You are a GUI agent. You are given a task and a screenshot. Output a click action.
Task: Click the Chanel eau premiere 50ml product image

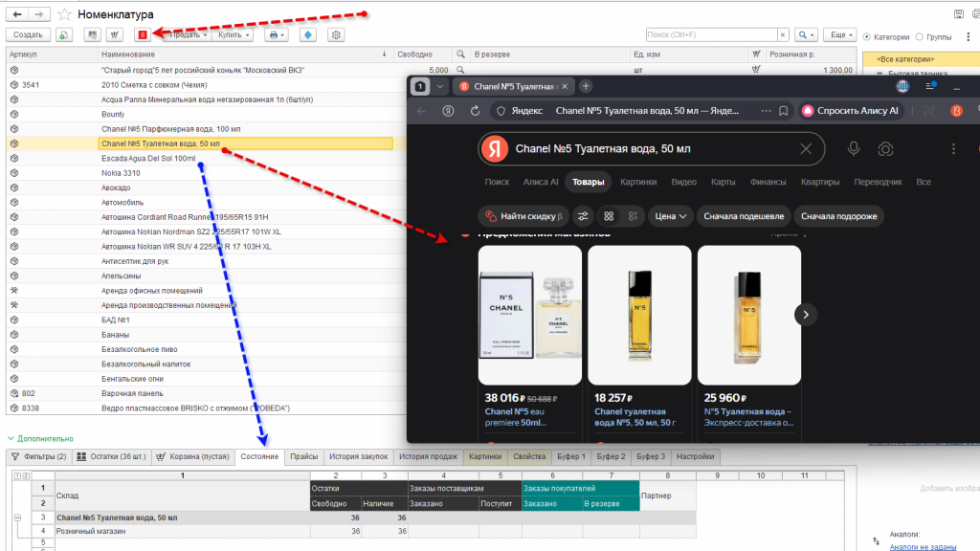pos(530,315)
